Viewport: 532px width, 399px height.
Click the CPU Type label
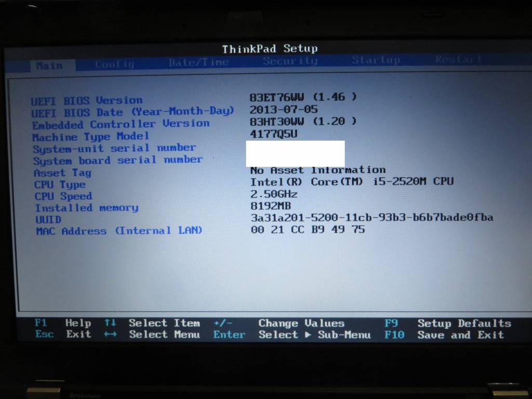point(60,184)
